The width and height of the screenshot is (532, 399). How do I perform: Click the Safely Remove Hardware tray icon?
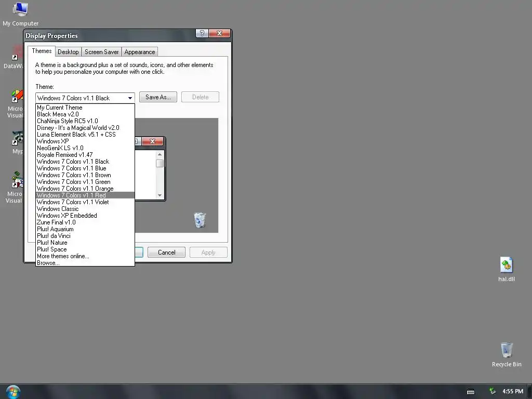coord(492,391)
